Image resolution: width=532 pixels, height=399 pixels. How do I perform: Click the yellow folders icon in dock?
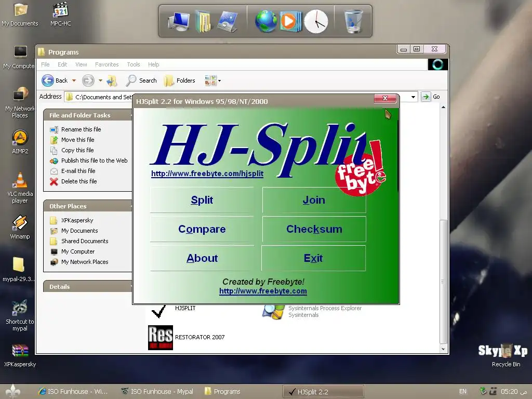[204, 21]
